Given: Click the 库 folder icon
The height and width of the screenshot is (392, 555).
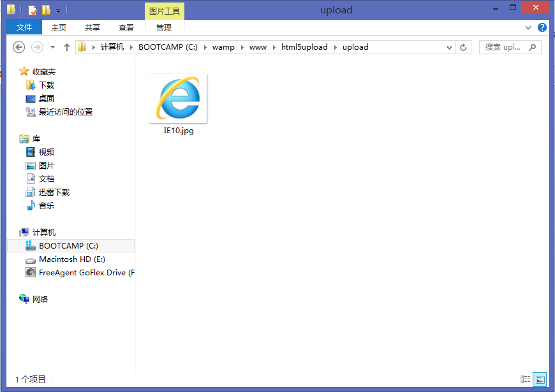Looking at the screenshot, I should [24, 139].
